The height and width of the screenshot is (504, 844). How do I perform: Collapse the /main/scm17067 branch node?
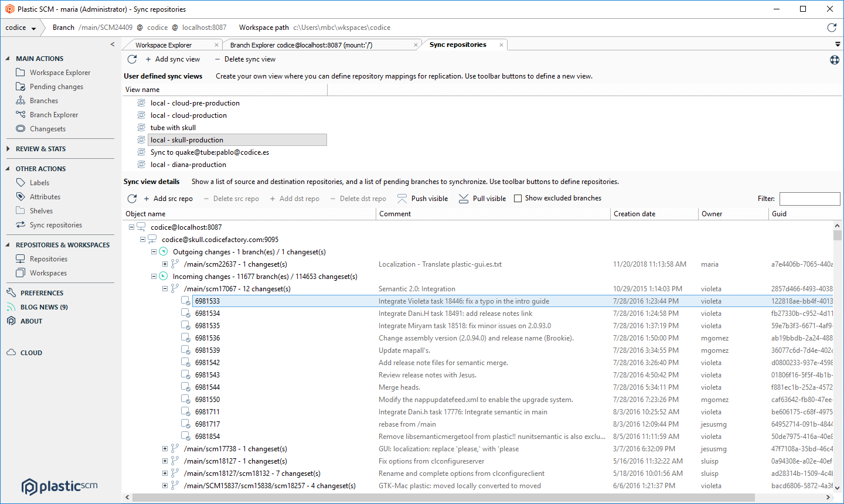pyautogui.click(x=165, y=289)
